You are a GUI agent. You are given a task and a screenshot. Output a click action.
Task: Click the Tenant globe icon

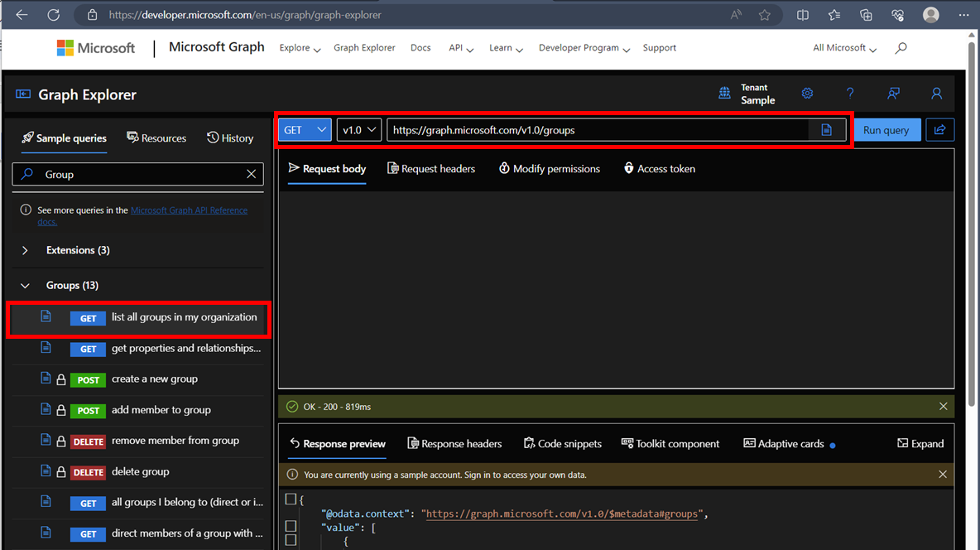(x=724, y=94)
